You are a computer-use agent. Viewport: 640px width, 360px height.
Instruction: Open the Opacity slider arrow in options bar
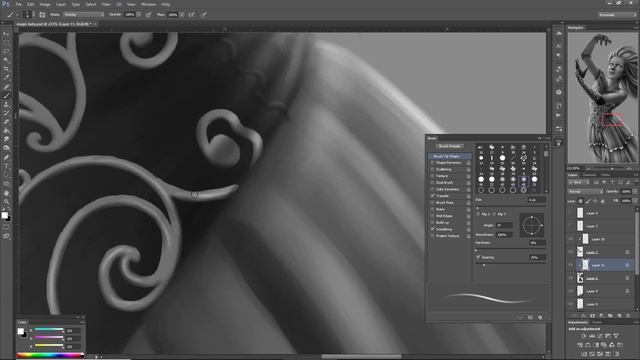139,15
